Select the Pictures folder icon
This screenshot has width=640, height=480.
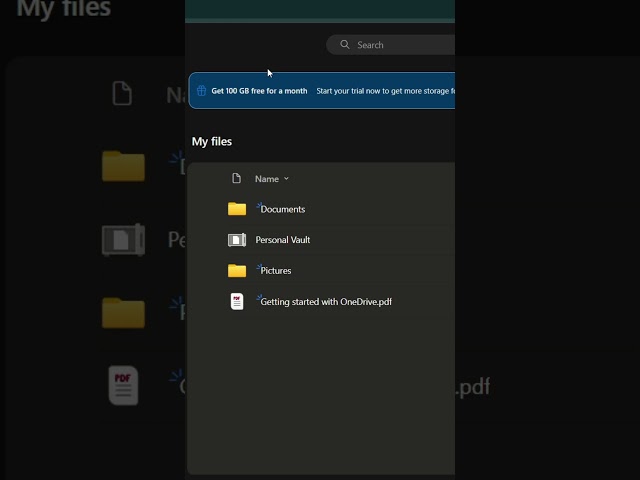click(237, 270)
